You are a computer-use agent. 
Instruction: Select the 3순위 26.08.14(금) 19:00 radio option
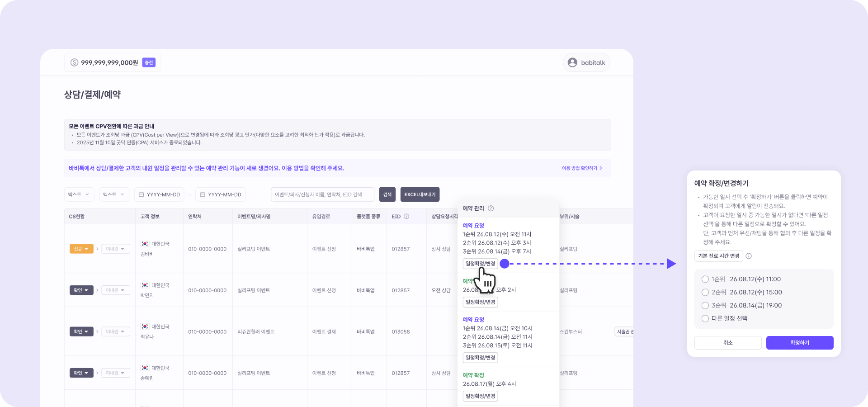coord(705,306)
